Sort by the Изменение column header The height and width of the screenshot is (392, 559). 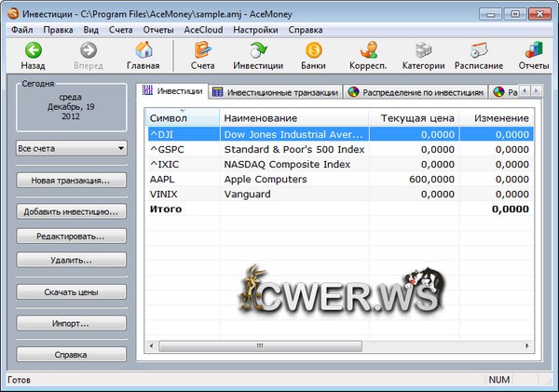click(x=497, y=118)
